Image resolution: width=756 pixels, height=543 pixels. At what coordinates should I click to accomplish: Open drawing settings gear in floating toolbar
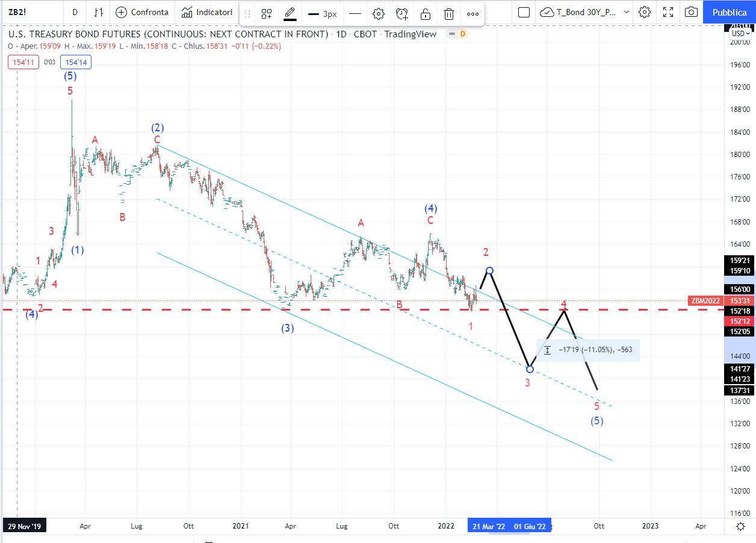[379, 13]
